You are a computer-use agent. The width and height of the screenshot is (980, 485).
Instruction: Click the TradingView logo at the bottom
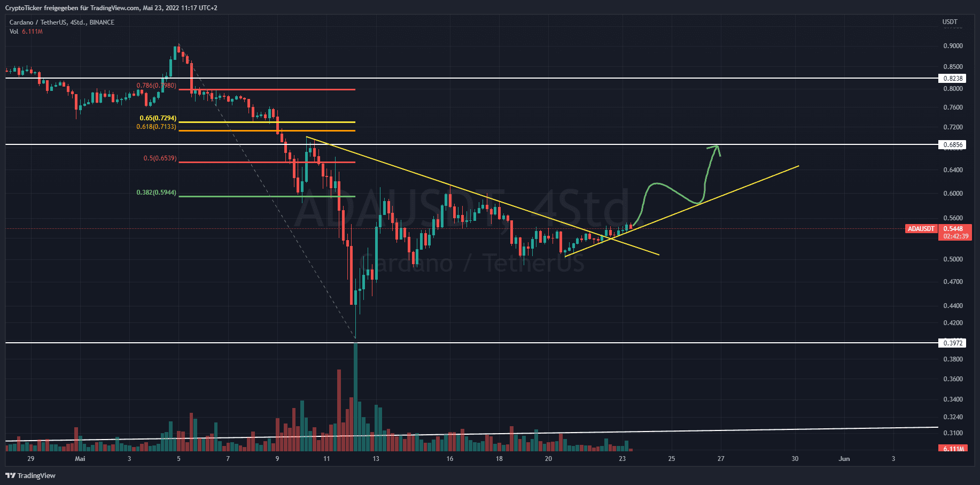click(x=30, y=475)
